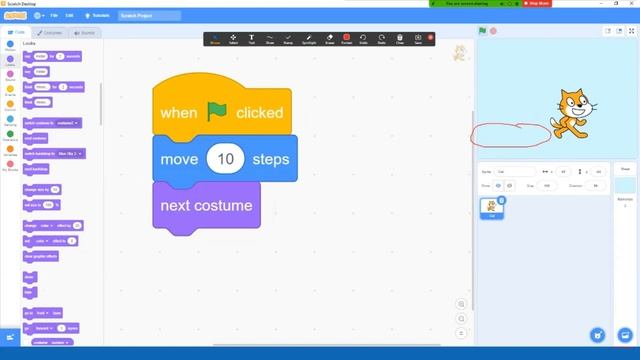Switch to large stage layout

619,31
